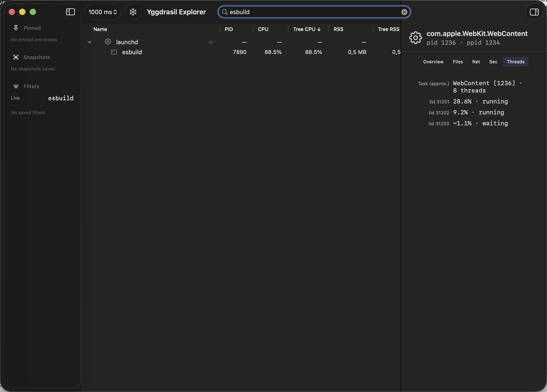
Task: Select thread tid 31203 row
Action: pyautogui.click(x=468, y=123)
